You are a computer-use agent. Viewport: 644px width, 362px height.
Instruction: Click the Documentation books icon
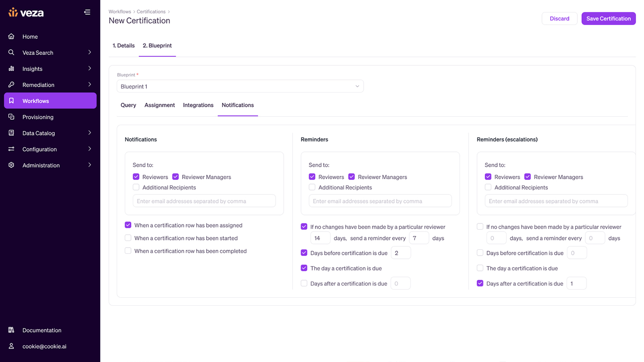click(12, 330)
